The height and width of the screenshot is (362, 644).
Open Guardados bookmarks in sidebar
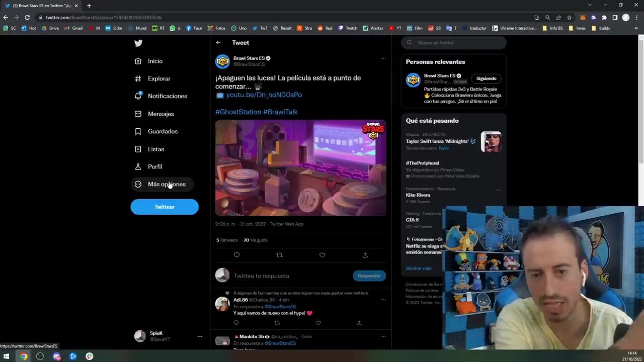(x=156, y=131)
